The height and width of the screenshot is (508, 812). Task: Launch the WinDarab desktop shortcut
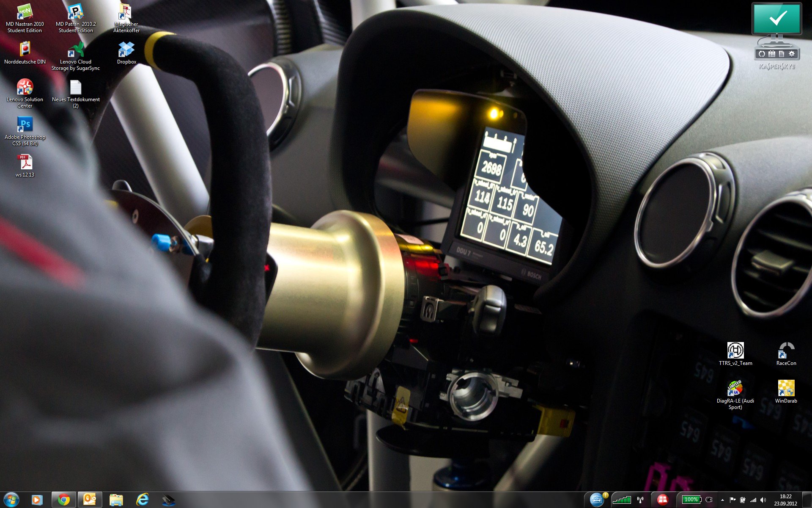tap(786, 392)
